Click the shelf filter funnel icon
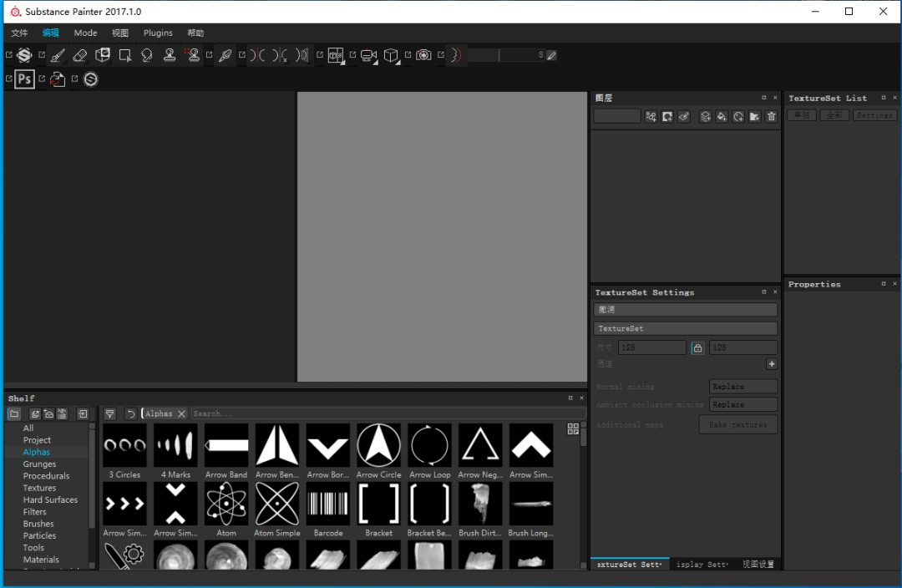902x588 pixels. [110, 413]
